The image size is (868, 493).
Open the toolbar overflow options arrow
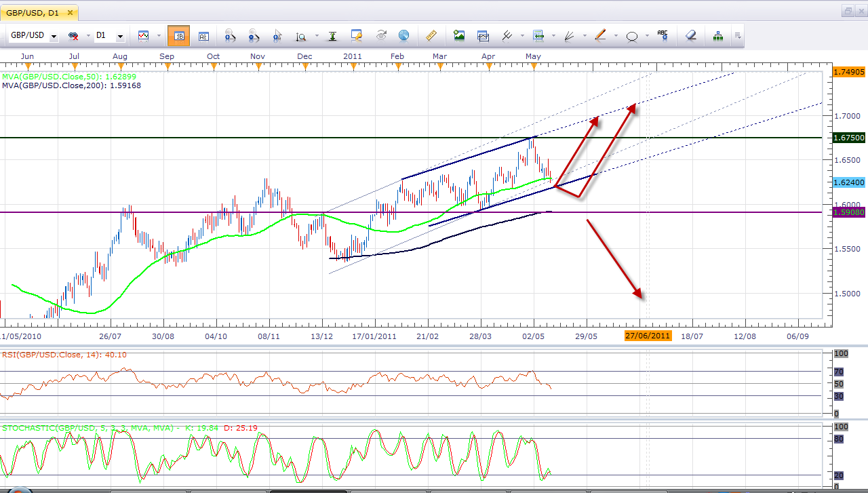tap(737, 36)
